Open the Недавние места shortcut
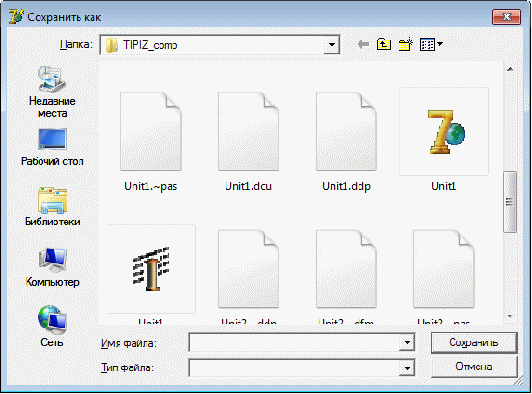This screenshot has height=394, width=532. tap(52, 92)
